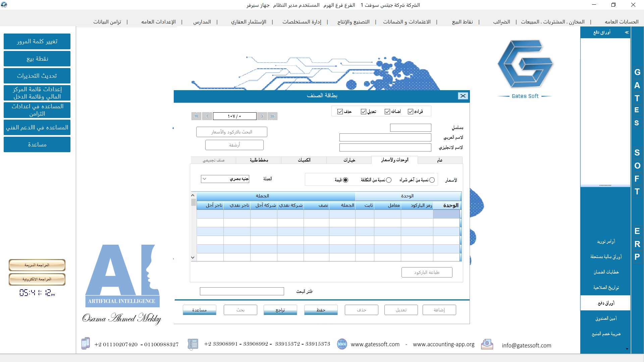Click the بحث search button
The width and height of the screenshot is (644, 362).
240,310
